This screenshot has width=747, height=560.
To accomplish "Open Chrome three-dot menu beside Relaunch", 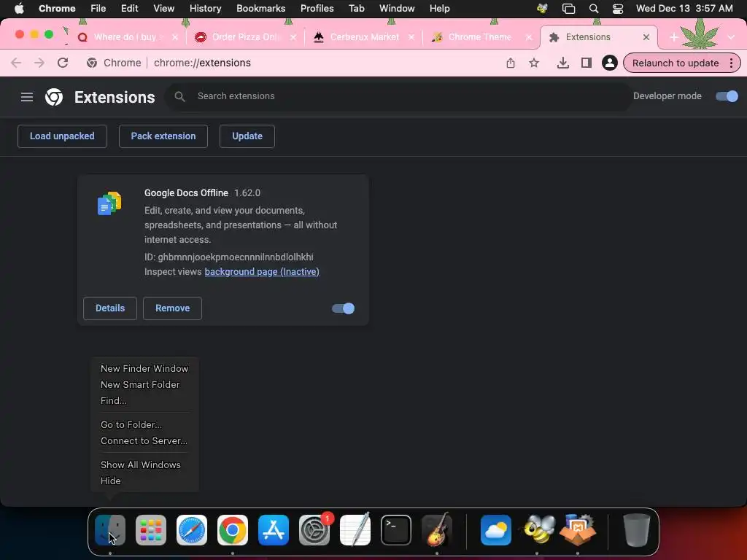I will pyautogui.click(x=731, y=63).
